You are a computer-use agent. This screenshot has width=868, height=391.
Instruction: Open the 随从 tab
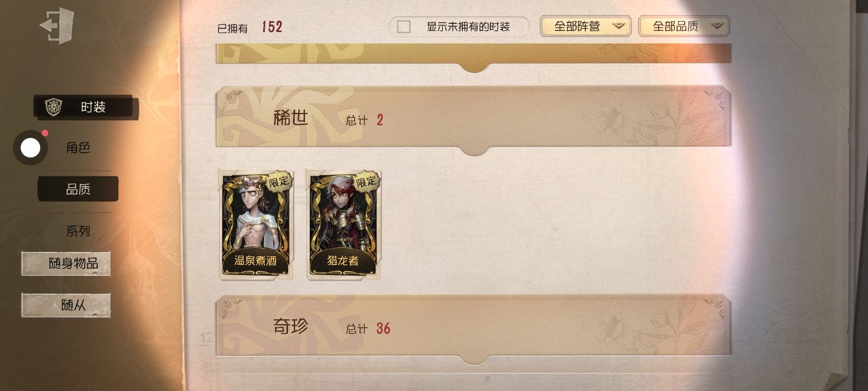(x=66, y=305)
